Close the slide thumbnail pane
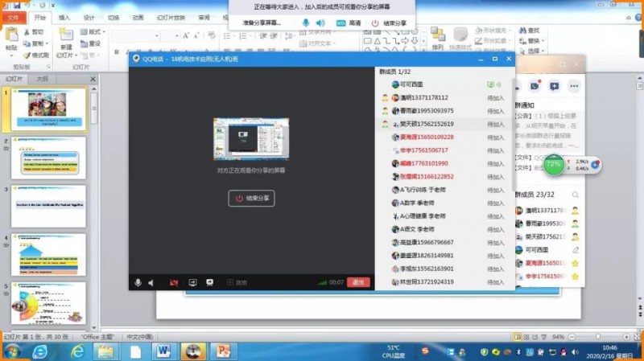The image size is (644, 361). pyautogui.click(x=93, y=79)
